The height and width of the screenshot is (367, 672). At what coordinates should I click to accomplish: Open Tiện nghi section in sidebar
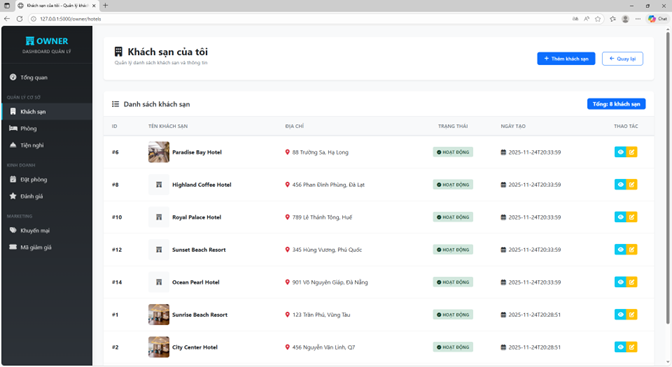click(x=47, y=145)
